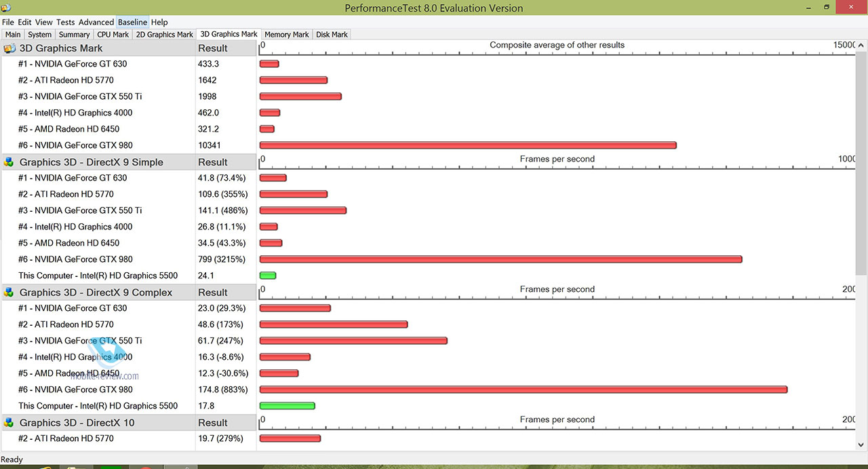
Task: Select Radeon HD 6450 row with 321.2
Action: (68, 129)
